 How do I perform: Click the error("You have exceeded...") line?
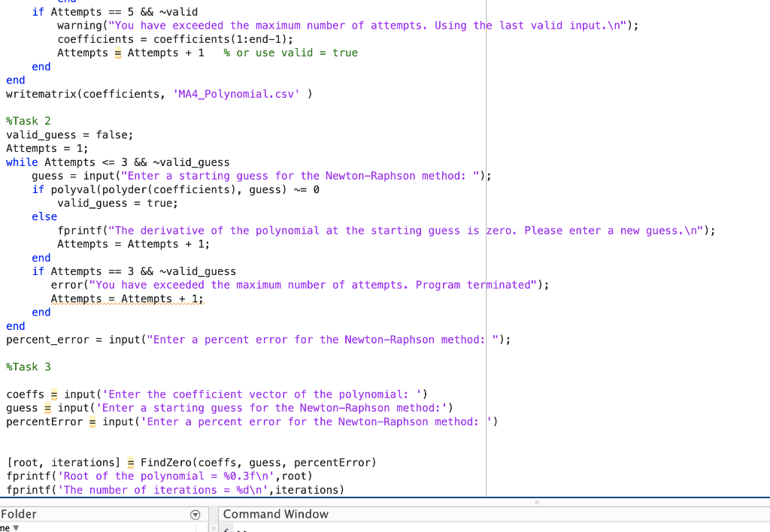pos(299,285)
